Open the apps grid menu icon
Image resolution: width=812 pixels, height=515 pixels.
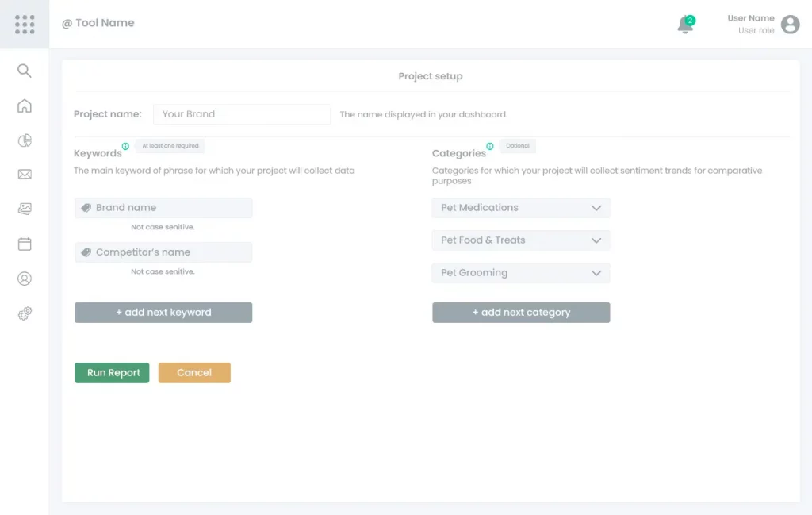pyautogui.click(x=25, y=25)
